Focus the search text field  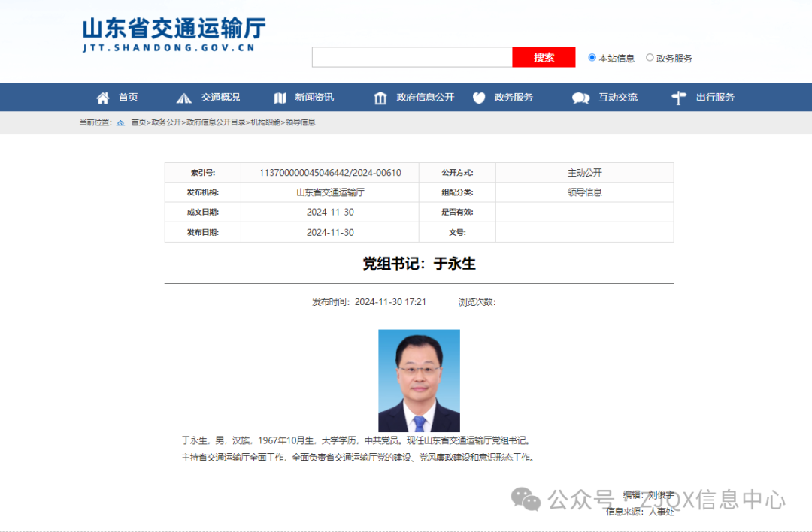pyautogui.click(x=412, y=57)
